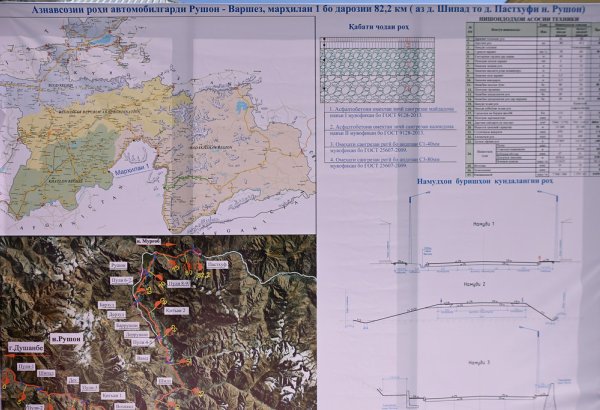600x410 pixels.
Task: Click the 'Қабати ҷодаи роҳ' heading
Action: pos(378,27)
